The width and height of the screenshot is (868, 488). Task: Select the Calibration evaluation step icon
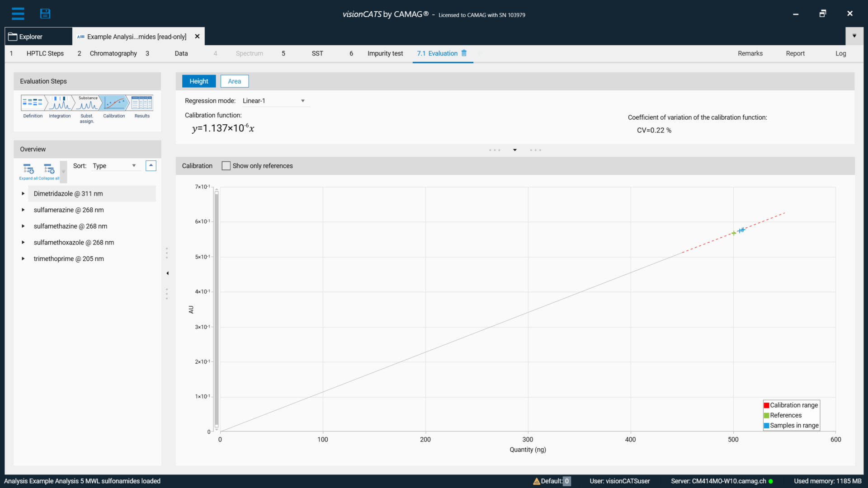tap(114, 104)
